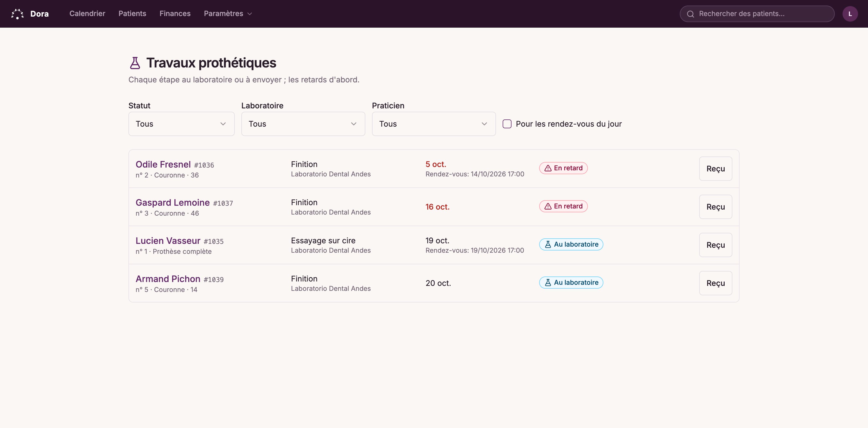Image resolution: width=868 pixels, height=428 pixels.
Task: Click Finition in Odile Fresnel's row
Action: (304, 164)
